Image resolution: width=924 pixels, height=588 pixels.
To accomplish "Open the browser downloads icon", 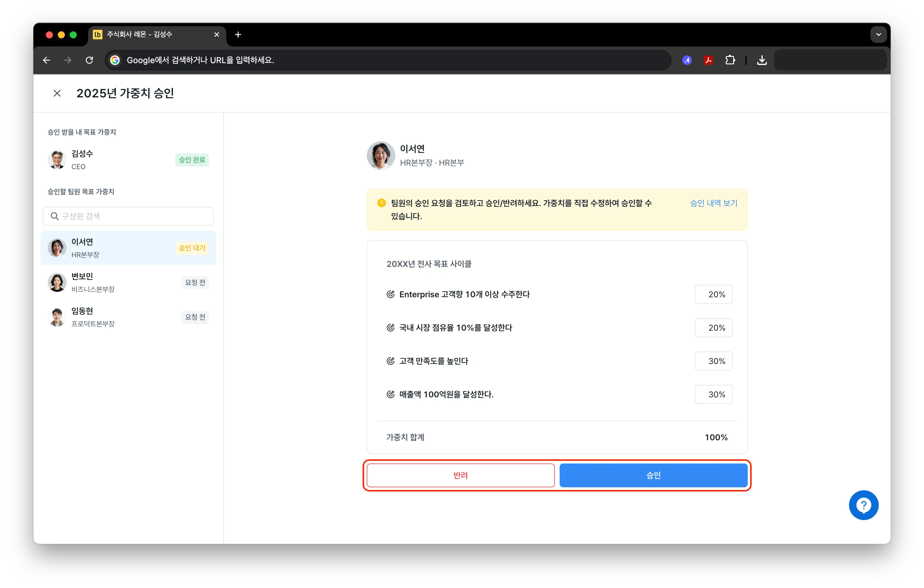I will click(762, 60).
